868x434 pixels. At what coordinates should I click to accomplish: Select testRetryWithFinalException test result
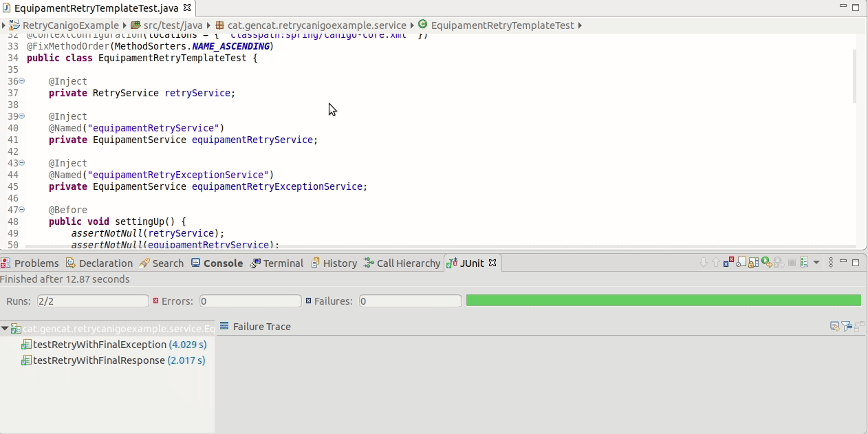point(113,345)
